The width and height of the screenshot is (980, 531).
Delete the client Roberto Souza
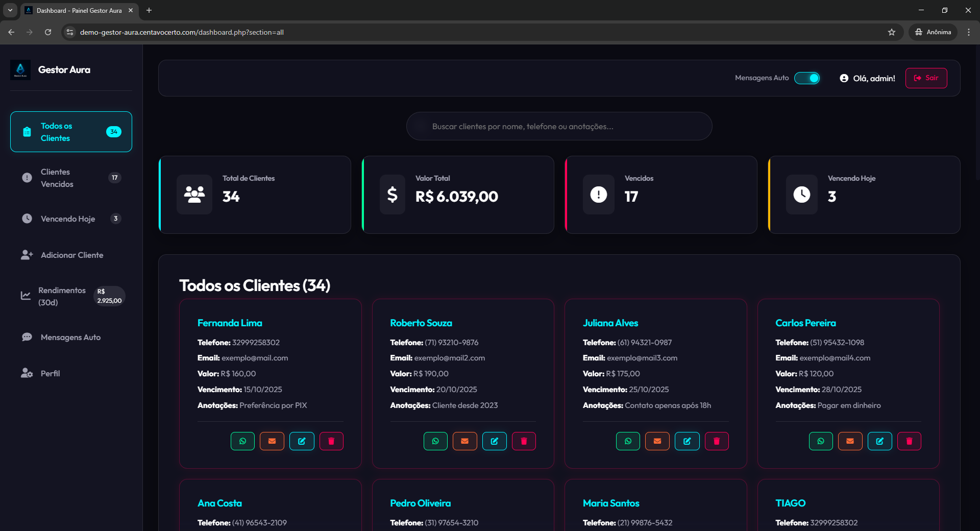[523, 441]
